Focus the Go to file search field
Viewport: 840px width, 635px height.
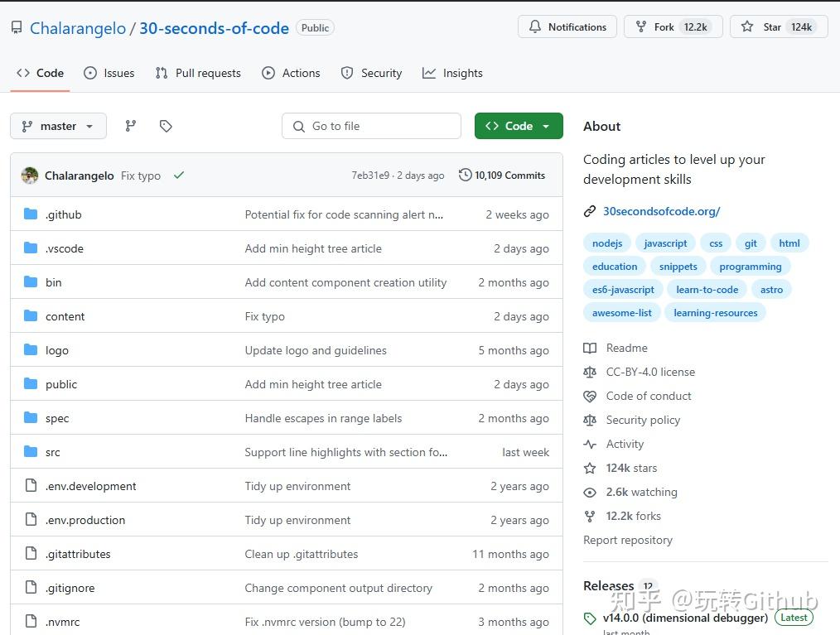[x=371, y=126]
